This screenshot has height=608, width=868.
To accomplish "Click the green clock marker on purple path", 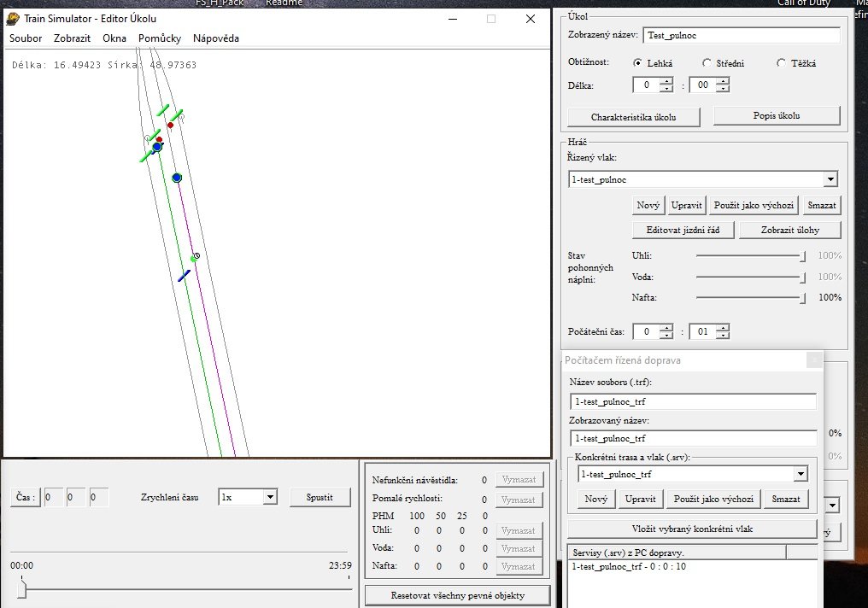I will pyautogui.click(x=195, y=257).
